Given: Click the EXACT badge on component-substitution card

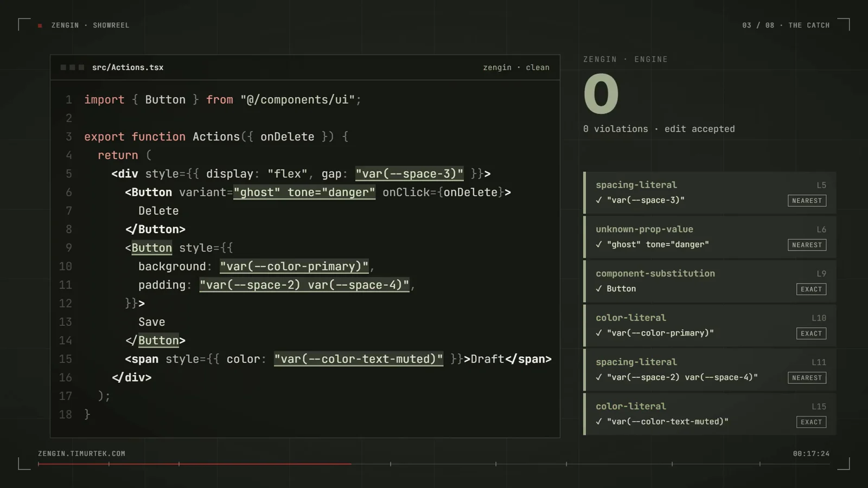Looking at the screenshot, I should 811,289.
